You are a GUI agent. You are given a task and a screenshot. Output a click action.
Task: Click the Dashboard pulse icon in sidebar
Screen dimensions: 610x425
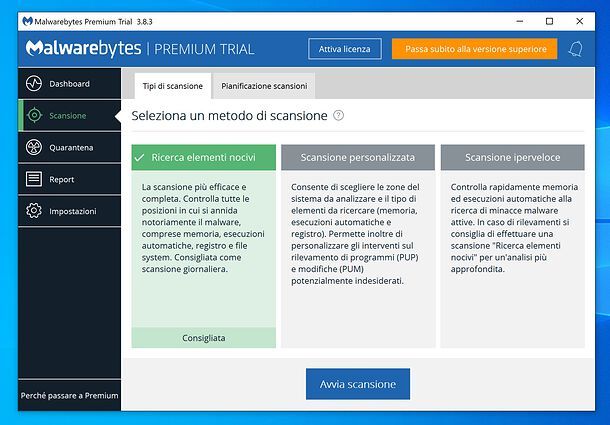tap(34, 83)
